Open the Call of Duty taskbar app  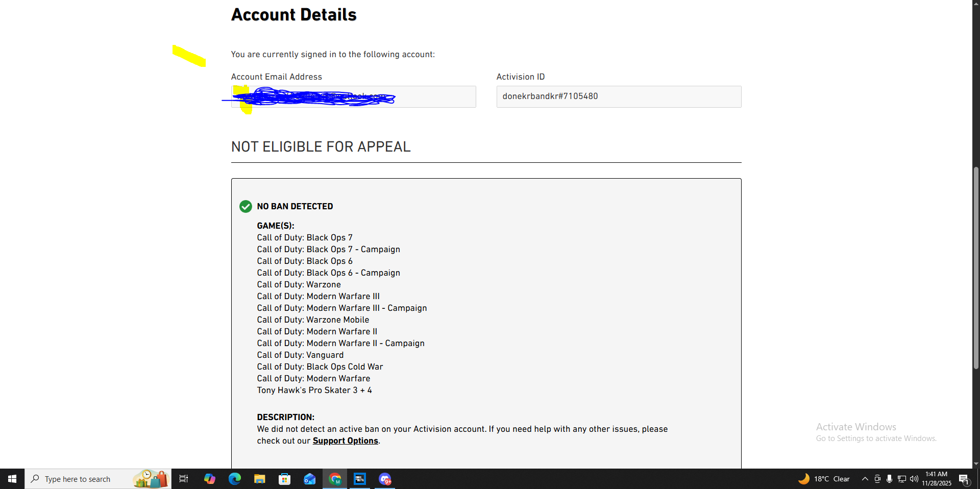[x=360, y=479]
